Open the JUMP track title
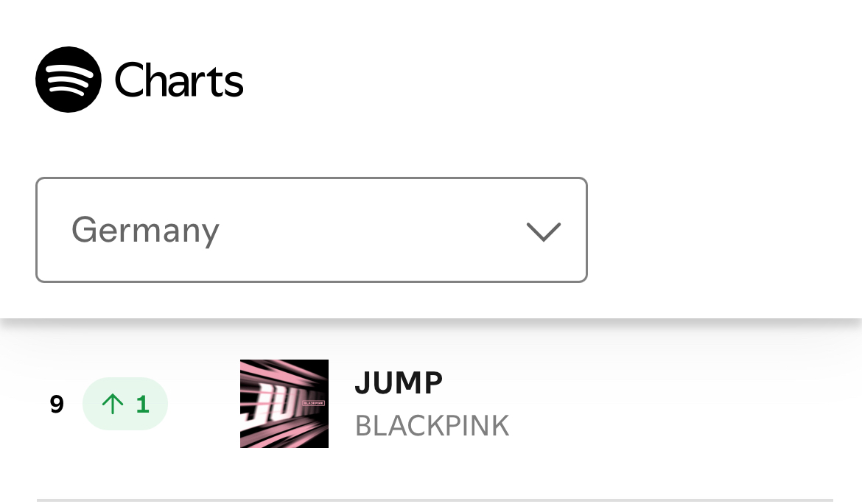The width and height of the screenshot is (862, 504). click(399, 382)
